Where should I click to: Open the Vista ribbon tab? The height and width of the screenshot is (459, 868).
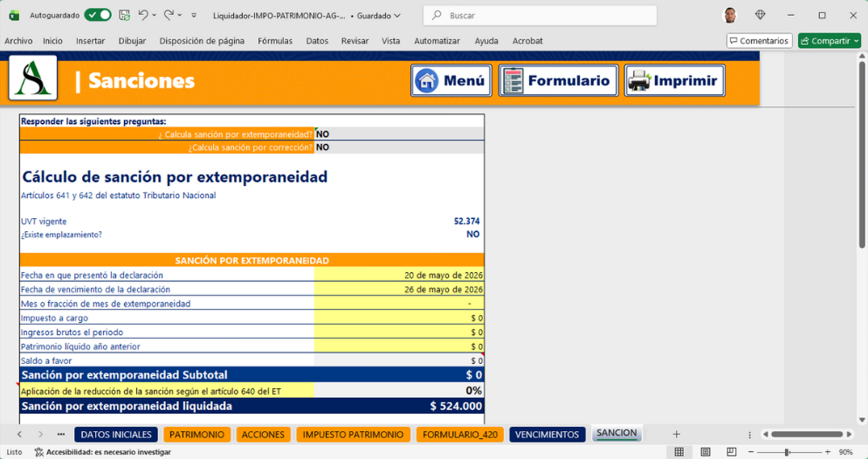(391, 41)
